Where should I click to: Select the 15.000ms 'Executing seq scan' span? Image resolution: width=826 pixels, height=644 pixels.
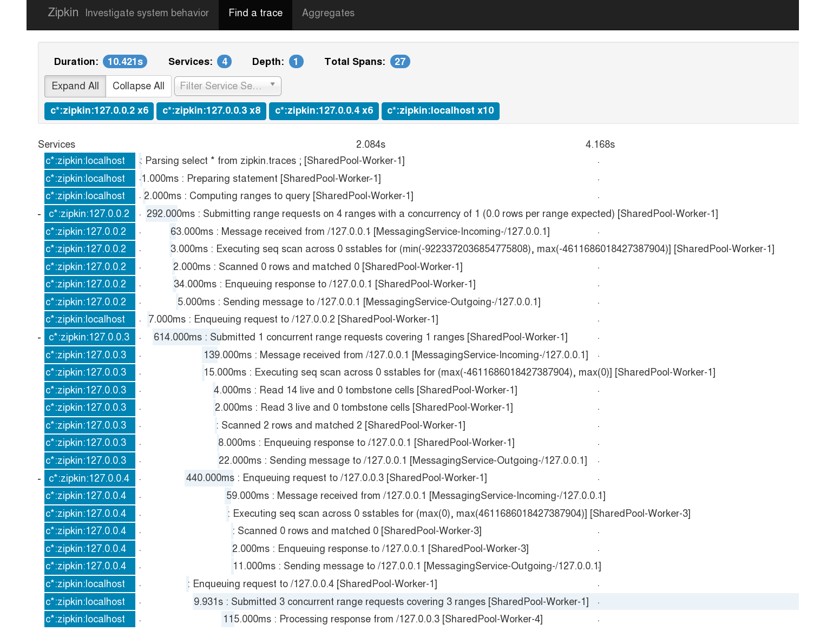point(460,372)
